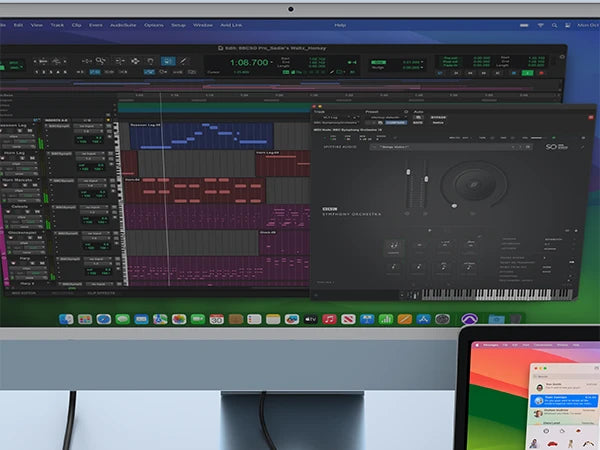Adjust the right vertical fader in Spitfire plugin
Image resolution: width=600 pixels, height=450 pixels.
point(426,179)
